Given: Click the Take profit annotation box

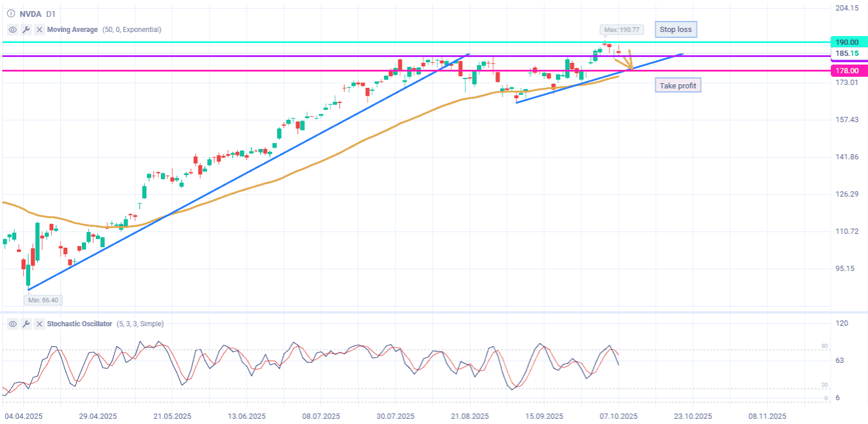Looking at the screenshot, I should pos(677,85).
